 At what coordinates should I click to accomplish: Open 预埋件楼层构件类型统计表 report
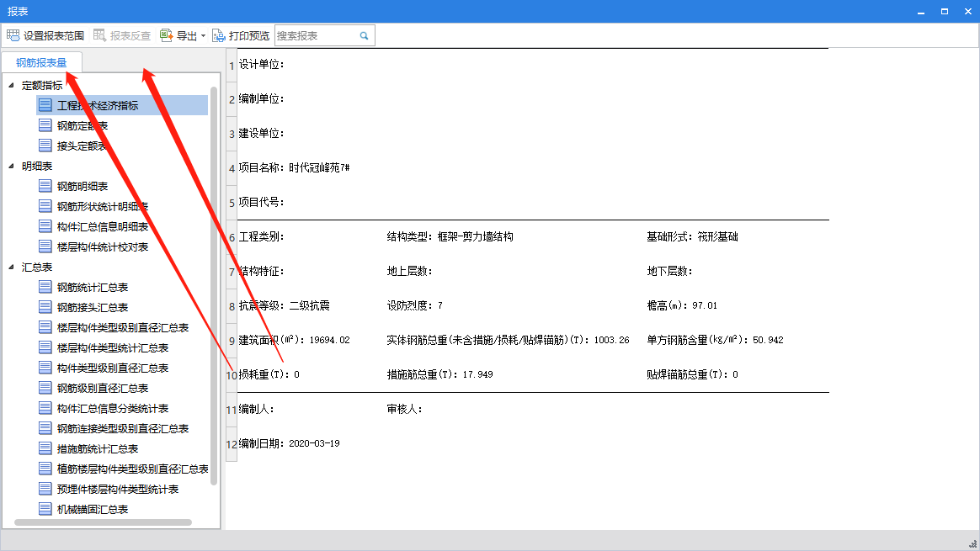pos(118,489)
